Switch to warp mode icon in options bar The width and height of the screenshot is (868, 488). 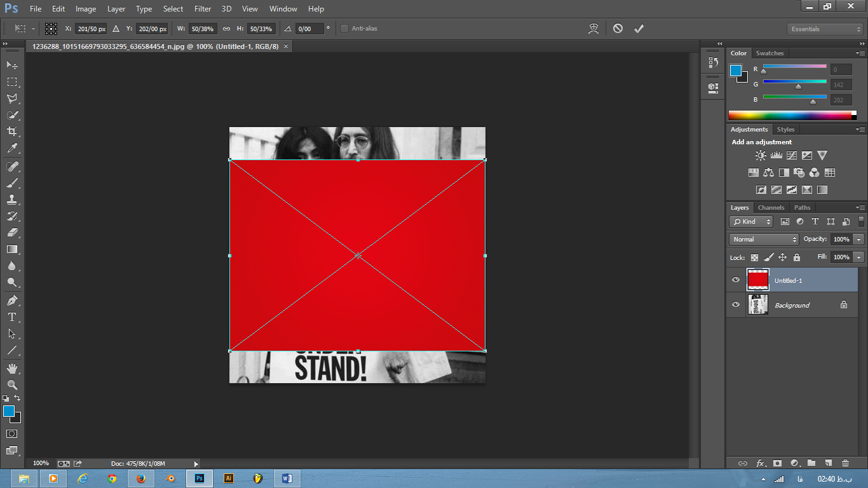(593, 29)
